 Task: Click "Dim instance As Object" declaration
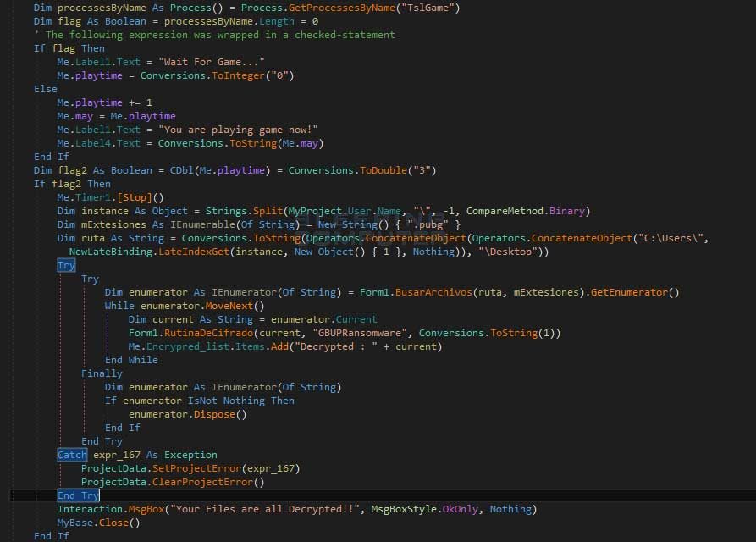(123, 211)
